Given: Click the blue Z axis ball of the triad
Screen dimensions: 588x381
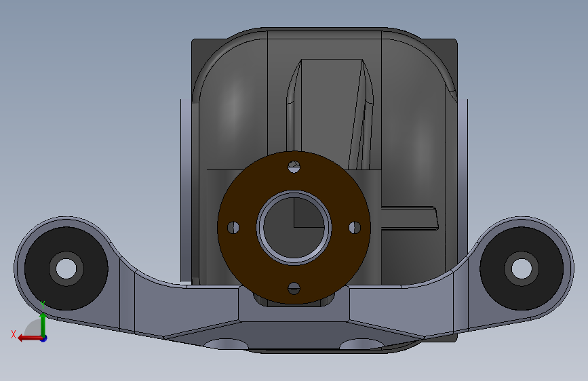Looking at the screenshot, I should tap(44, 338).
